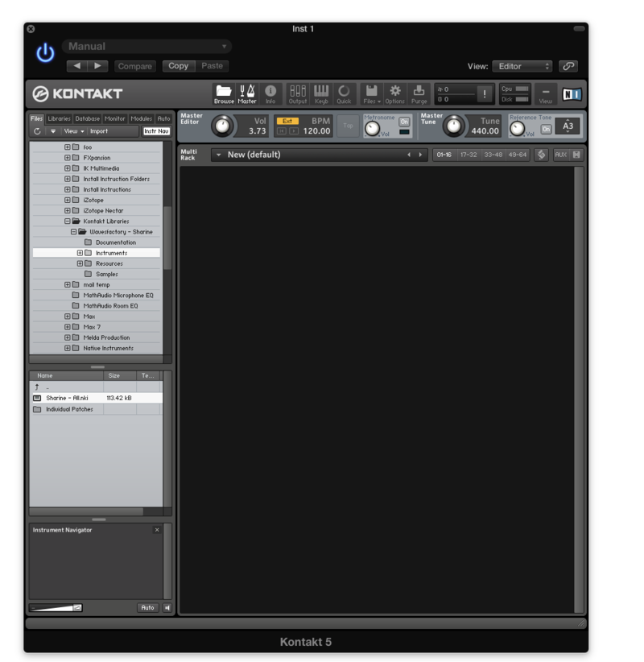Toggle the Reference Tone On switch
644x662 pixels.
pos(546,129)
